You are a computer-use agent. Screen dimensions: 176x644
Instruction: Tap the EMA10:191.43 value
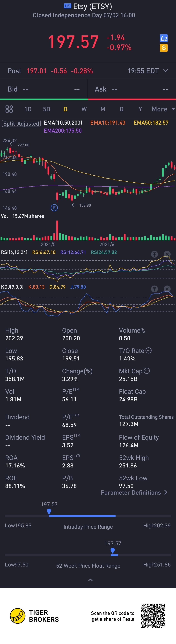(x=108, y=123)
